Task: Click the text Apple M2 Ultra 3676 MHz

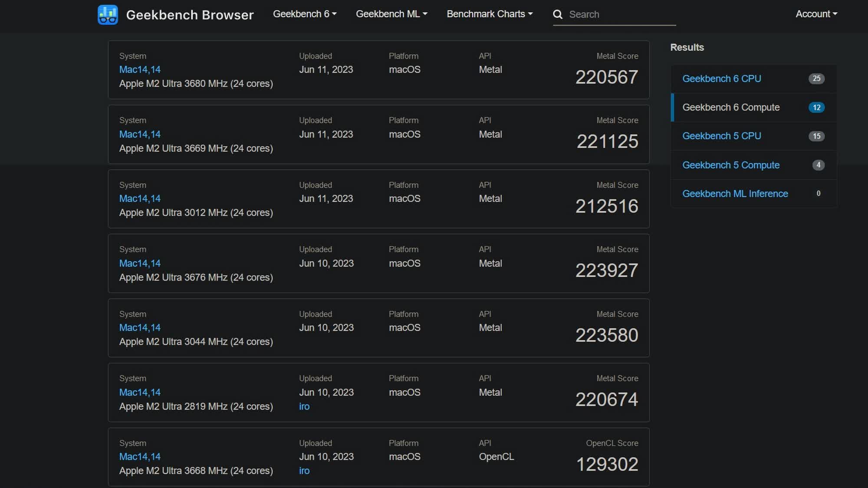Action: coord(173,277)
